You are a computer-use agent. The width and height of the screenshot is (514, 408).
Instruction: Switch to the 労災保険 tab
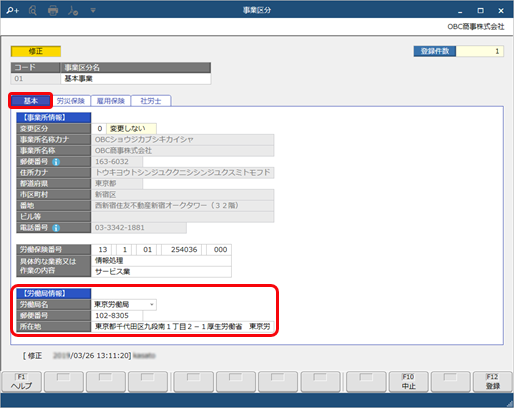tap(71, 101)
